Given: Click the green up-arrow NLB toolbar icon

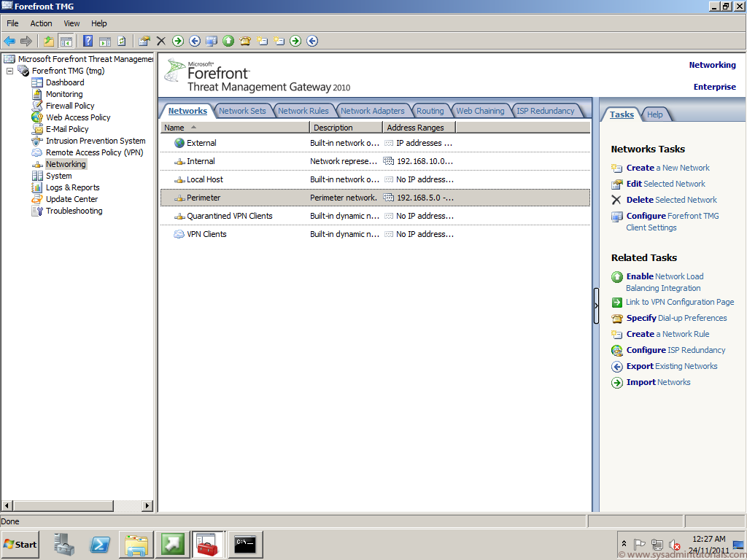Looking at the screenshot, I should click(228, 41).
